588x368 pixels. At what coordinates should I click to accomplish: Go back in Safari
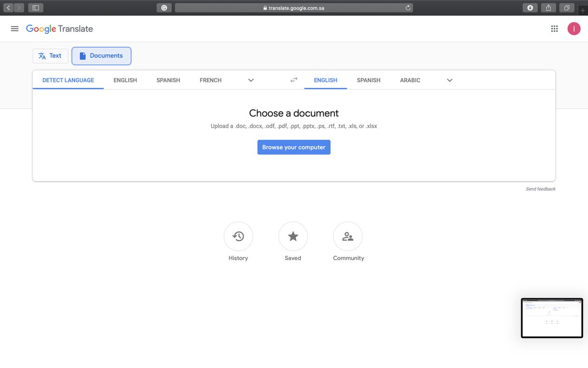[x=8, y=8]
